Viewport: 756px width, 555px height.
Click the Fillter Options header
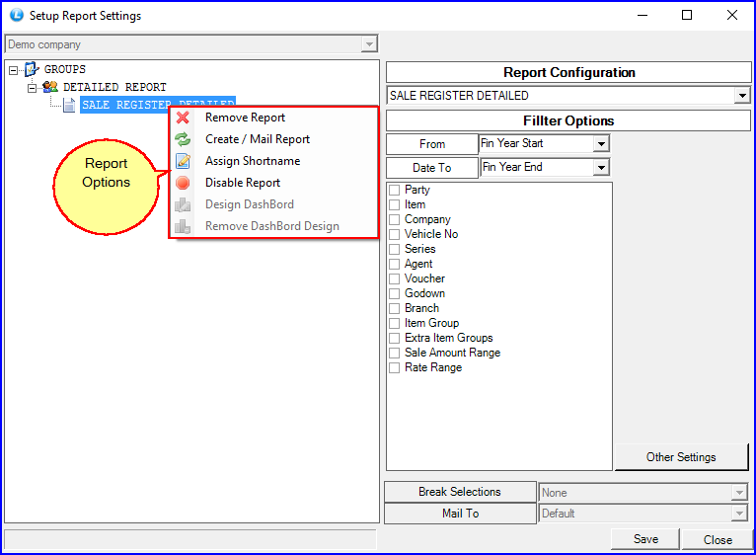[568, 120]
